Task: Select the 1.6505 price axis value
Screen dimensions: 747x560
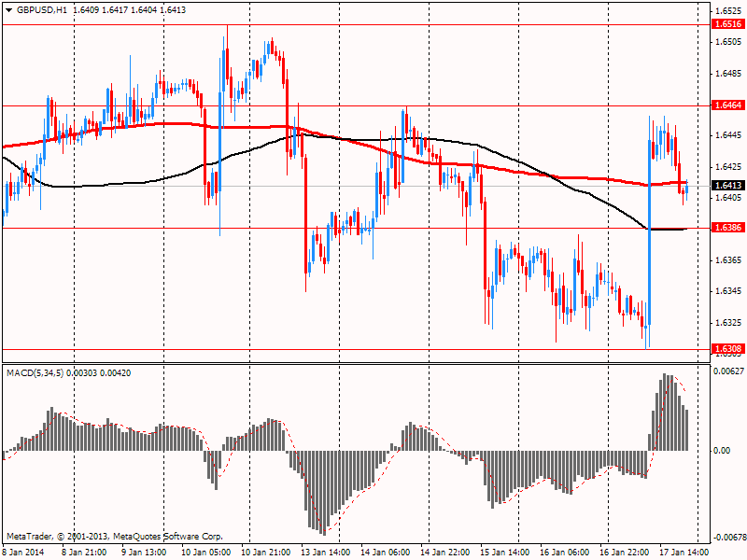Action: point(728,42)
